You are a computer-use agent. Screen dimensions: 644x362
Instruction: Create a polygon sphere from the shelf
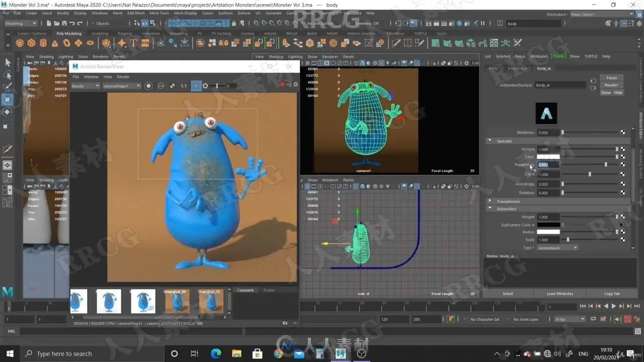(x=20, y=43)
